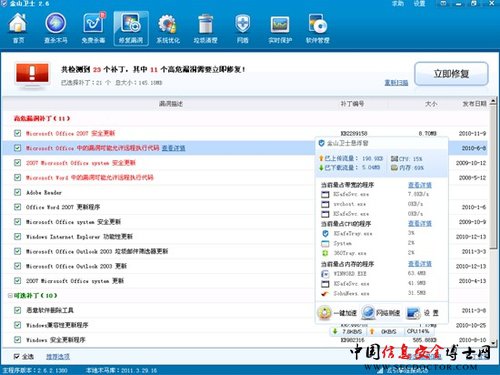Click the 2007 Microsoft Office system 更新 row
Viewport: 500px width, 375px height.
pyautogui.click(x=245, y=281)
